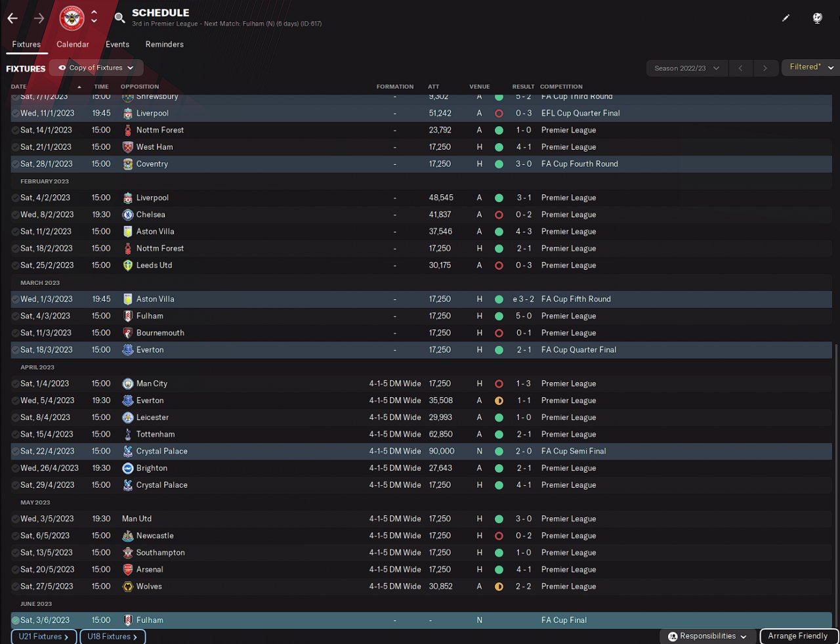Click the Arsenal club badge
Image resolution: width=840 pixels, height=644 pixels.
(x=128, y=570)
